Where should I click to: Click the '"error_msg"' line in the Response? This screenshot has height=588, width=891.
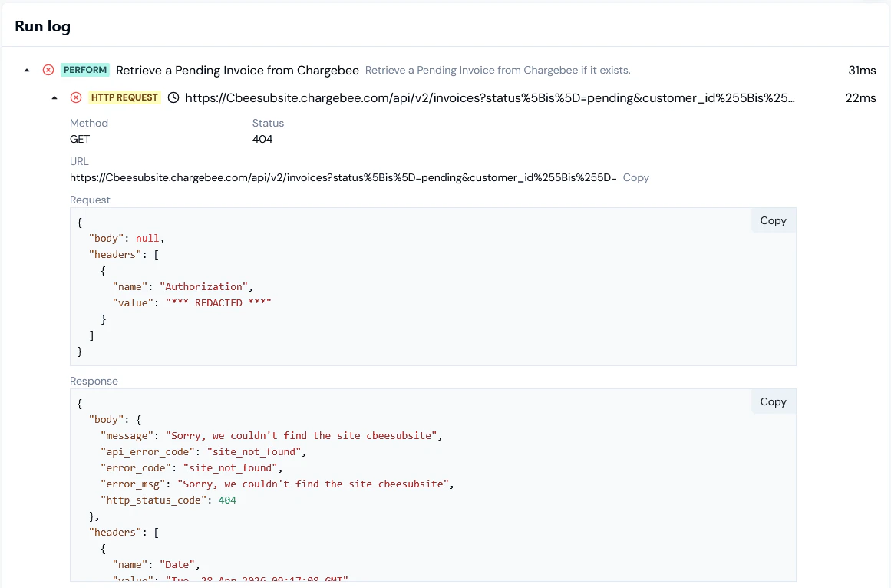coord(277,484)
